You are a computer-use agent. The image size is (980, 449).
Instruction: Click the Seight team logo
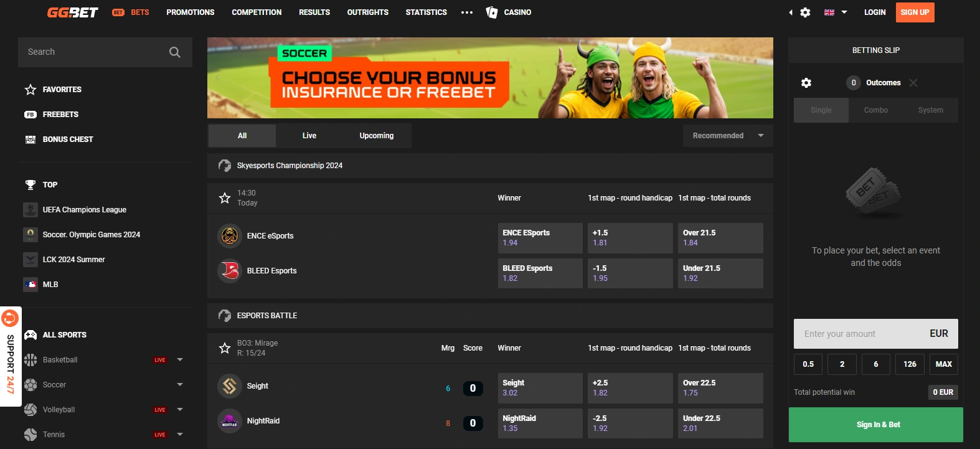(x=230, y=386)
